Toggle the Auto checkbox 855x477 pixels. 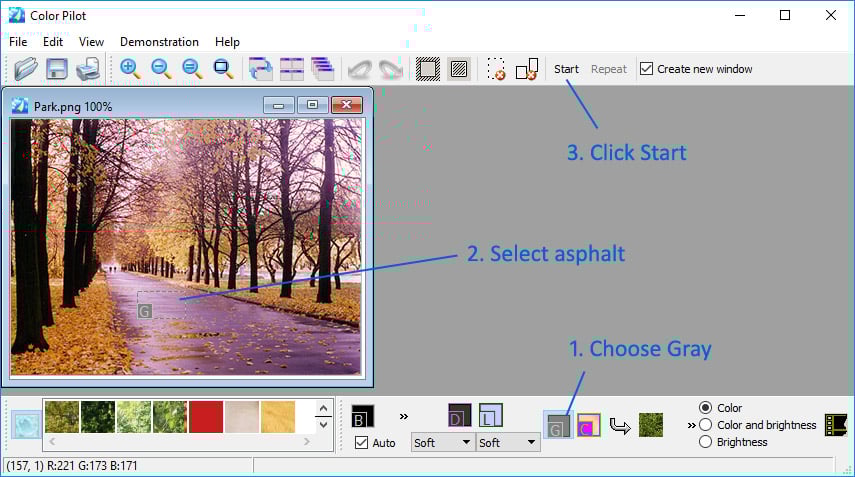(362, 443)
